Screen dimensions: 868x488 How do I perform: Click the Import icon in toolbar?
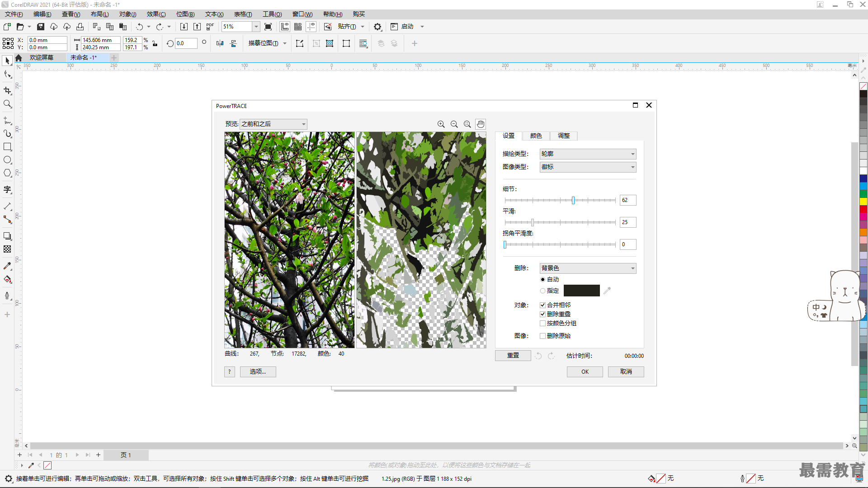coord(184,27)
